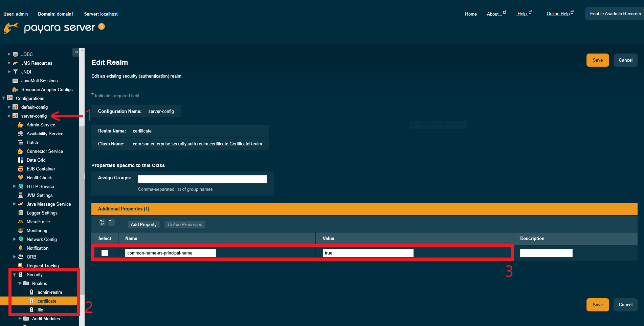Click the Resource Adapter Configs puzzle-piece icon
The image size is (644, 326).
click(15, 89)
